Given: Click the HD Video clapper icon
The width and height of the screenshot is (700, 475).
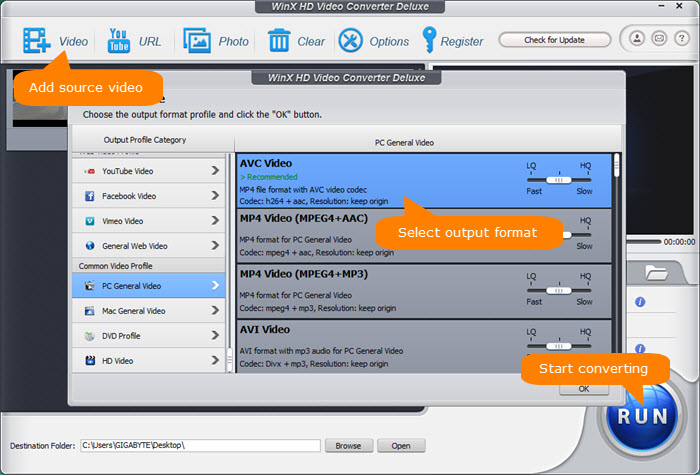Looking at the screenshot, I should click(90, 361).
